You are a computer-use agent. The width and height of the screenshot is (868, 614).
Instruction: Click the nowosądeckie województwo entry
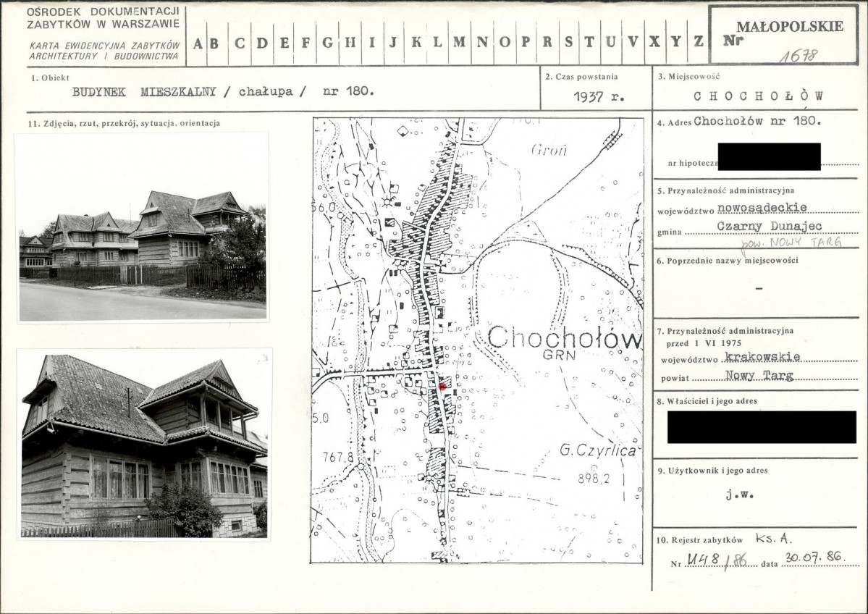[762, 209]
